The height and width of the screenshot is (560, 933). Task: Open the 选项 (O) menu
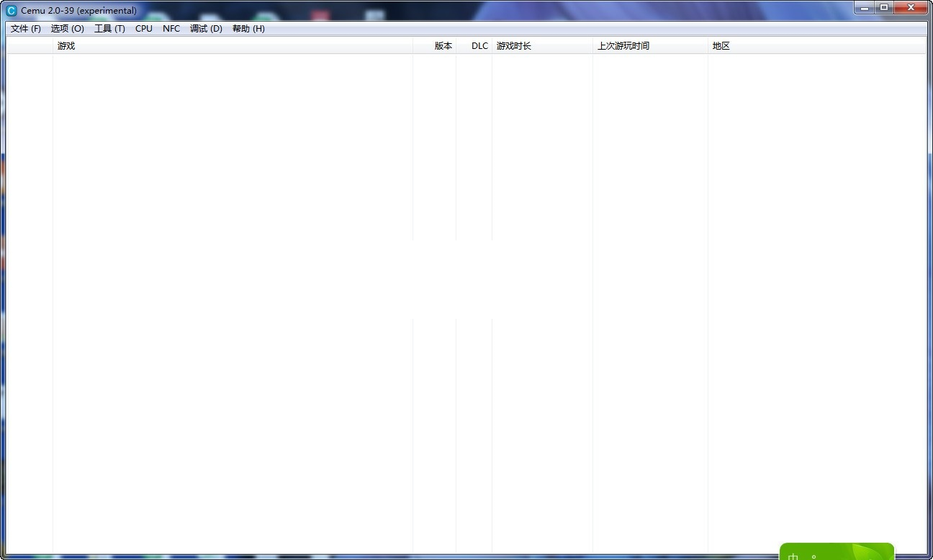point(68,29)
